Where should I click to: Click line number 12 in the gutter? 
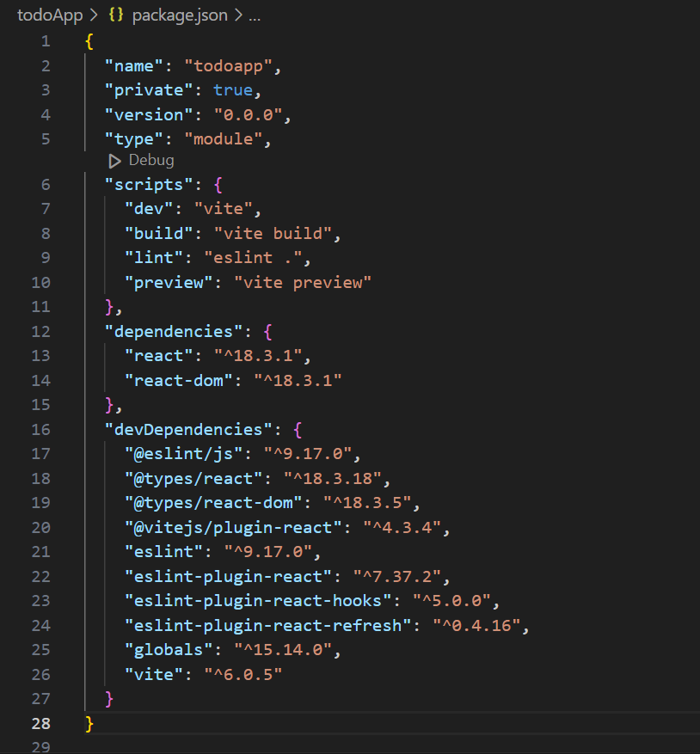pyautogui.click(x=41, y=332)
